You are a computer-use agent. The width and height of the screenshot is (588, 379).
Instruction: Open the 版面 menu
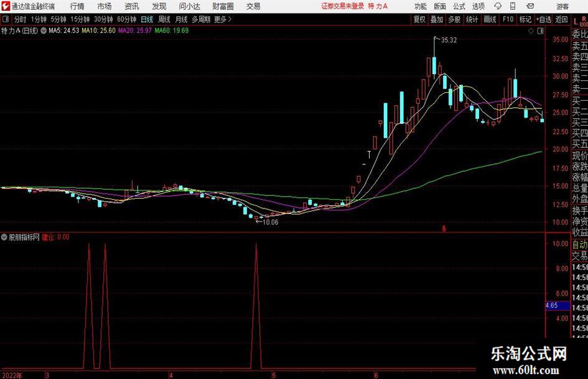(x=440, y=6)
